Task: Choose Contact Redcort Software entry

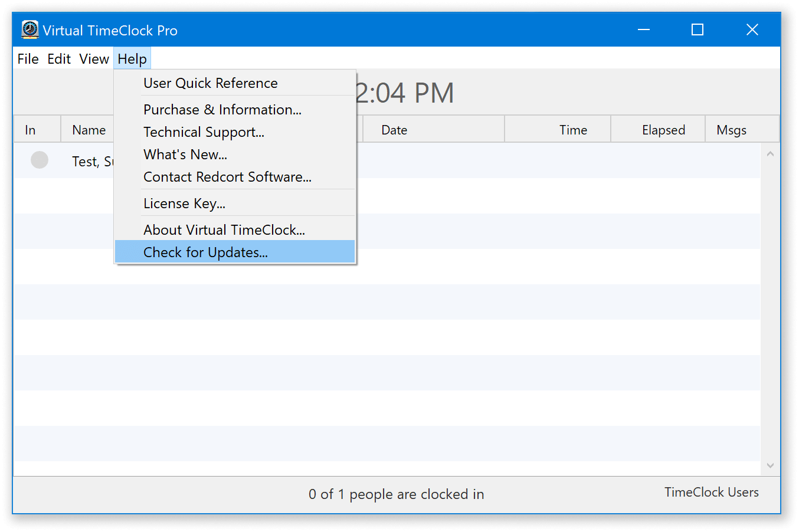Action: tap(235, 177)
